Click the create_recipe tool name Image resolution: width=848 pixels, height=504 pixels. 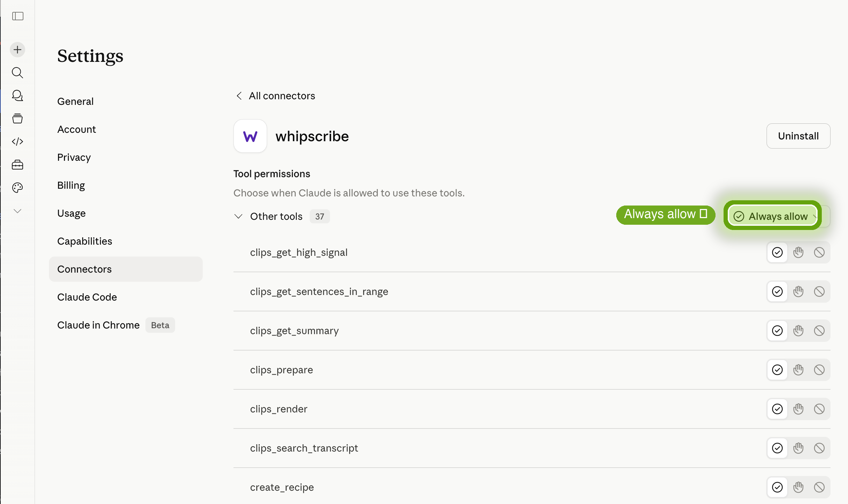(x=282, y=487)
